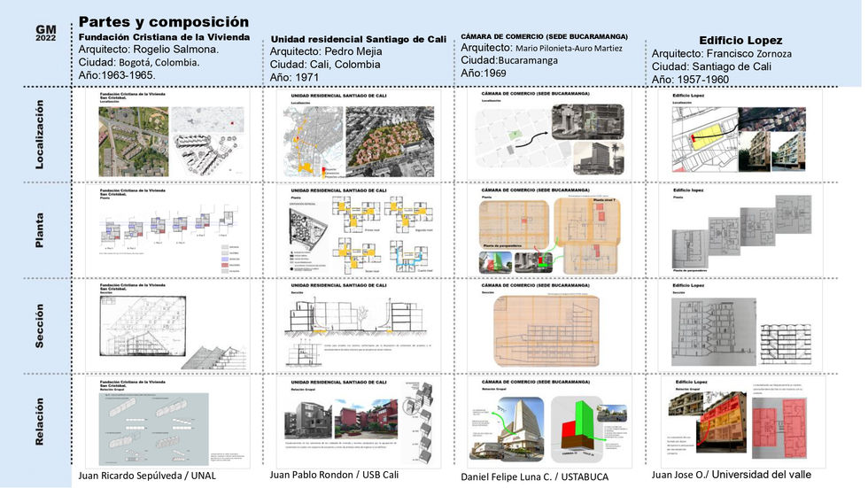Click heading 'Fundación Cristiana de la Vivienda'
868x488 pixels.
[164, 37]
